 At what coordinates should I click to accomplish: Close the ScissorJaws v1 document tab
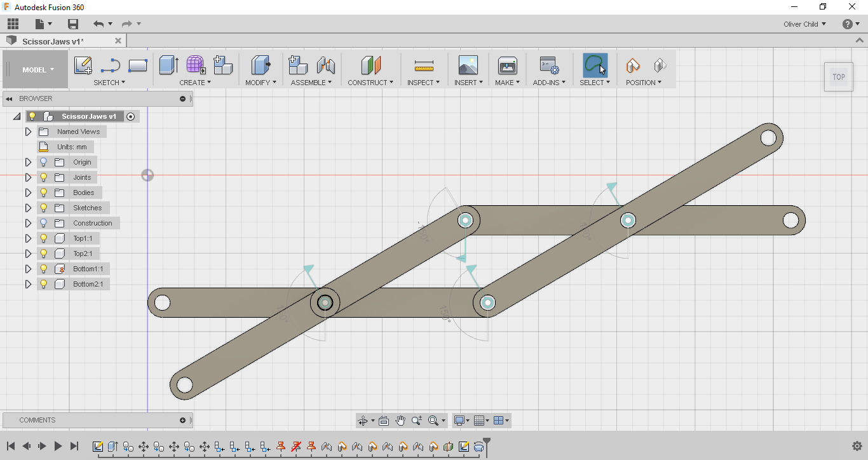118,41
